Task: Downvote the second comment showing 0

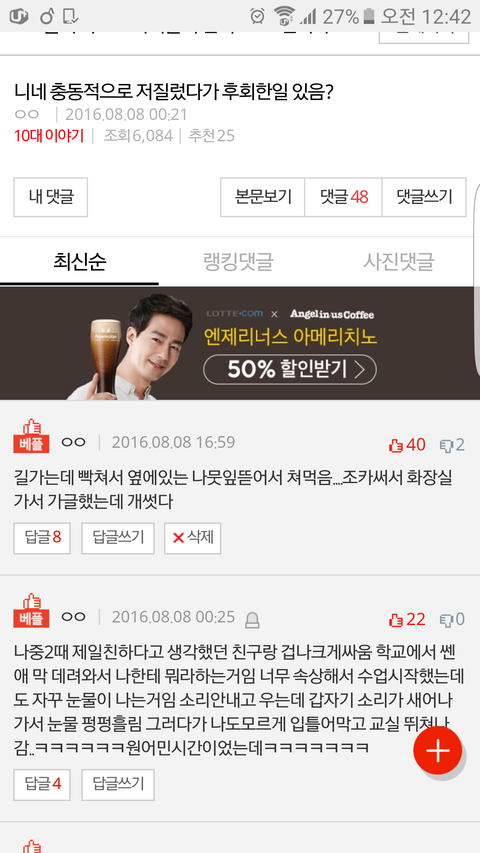Action: pos(452,619)
